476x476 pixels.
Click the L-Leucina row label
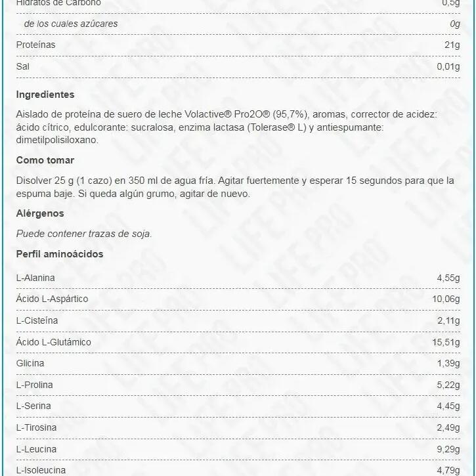pyautogui.click(x=36, y=449)
